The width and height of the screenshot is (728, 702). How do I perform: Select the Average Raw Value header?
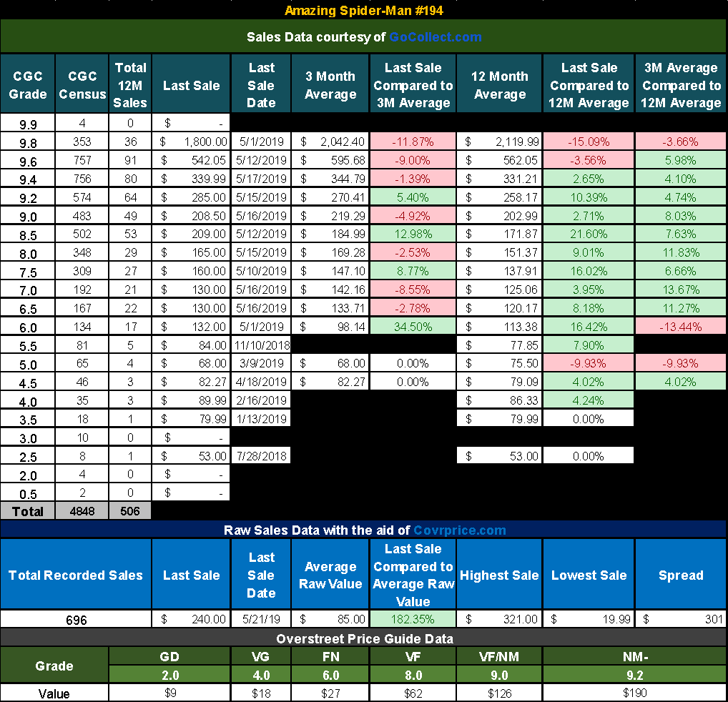pyautogui.click(x=330, y=575)
